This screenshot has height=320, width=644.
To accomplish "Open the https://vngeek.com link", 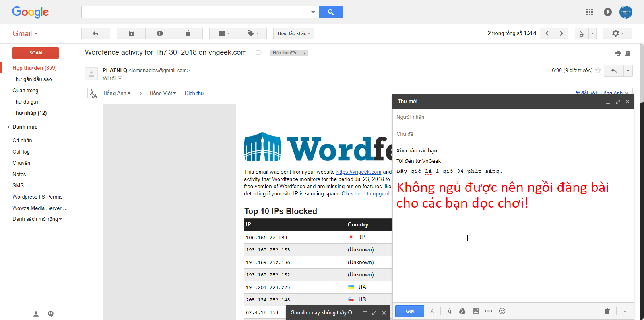I will (x=359, y=172).
